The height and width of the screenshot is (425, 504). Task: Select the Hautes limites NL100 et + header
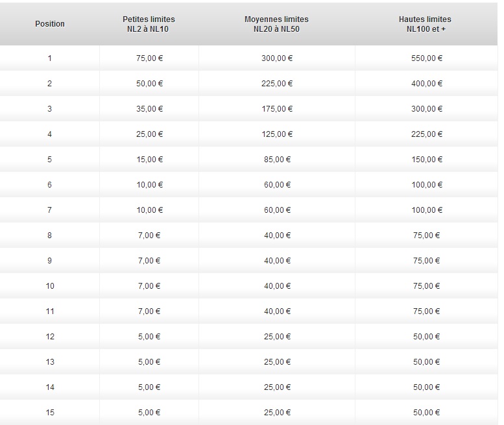425,24
